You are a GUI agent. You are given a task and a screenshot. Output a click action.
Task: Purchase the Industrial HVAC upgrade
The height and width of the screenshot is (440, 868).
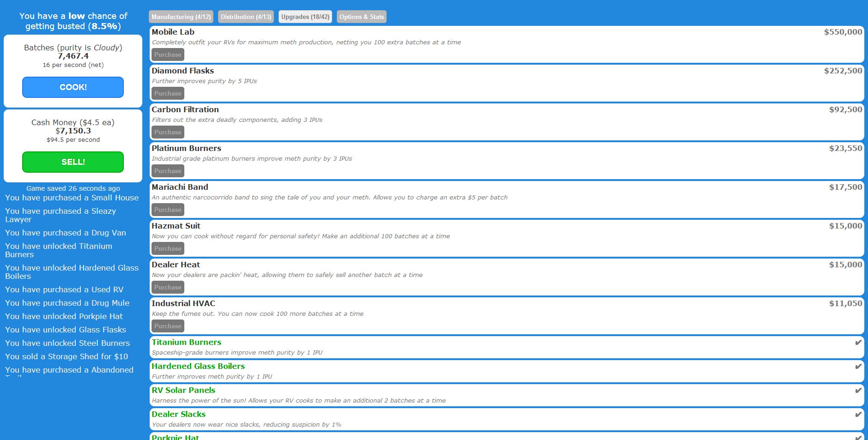pos(168,326)
